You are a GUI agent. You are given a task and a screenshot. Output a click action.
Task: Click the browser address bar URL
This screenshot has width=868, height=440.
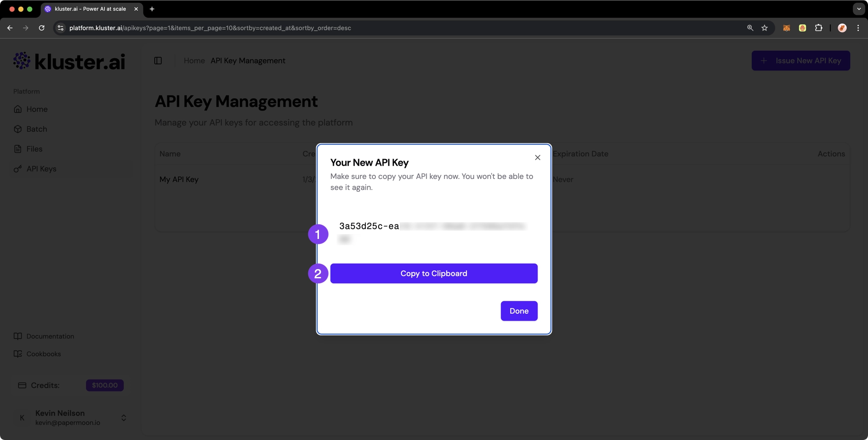[x=210, y=28]
